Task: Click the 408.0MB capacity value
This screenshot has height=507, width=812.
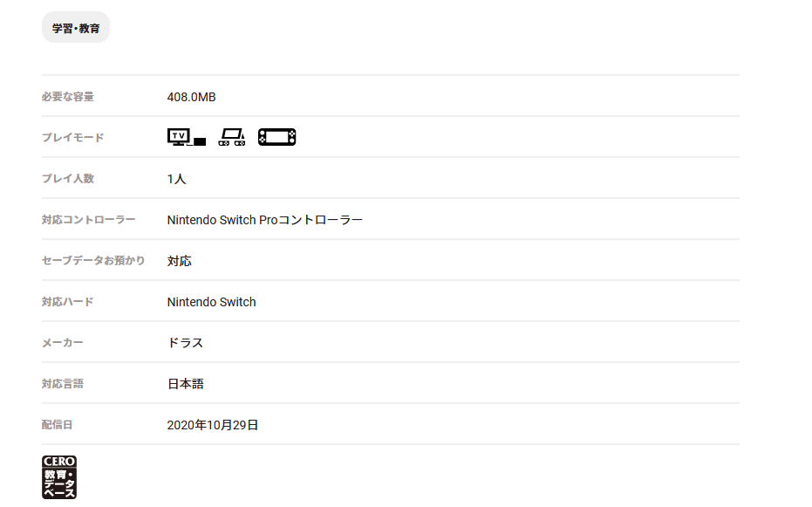Action: [191, 97]
